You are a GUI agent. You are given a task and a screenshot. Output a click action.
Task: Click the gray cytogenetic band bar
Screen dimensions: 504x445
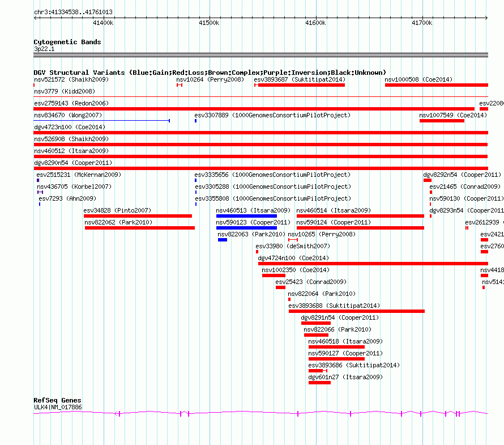260,55
